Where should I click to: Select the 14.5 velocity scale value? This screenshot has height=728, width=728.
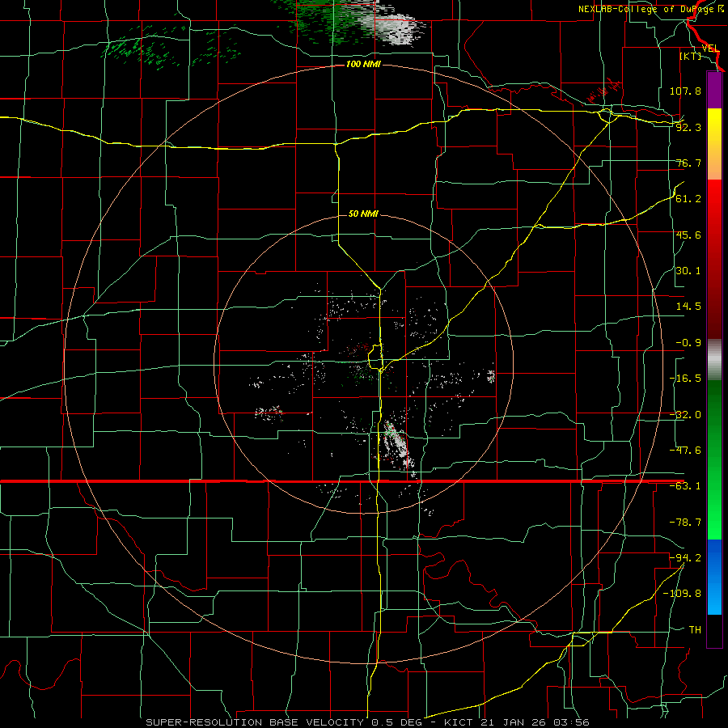tap(688, 307)
